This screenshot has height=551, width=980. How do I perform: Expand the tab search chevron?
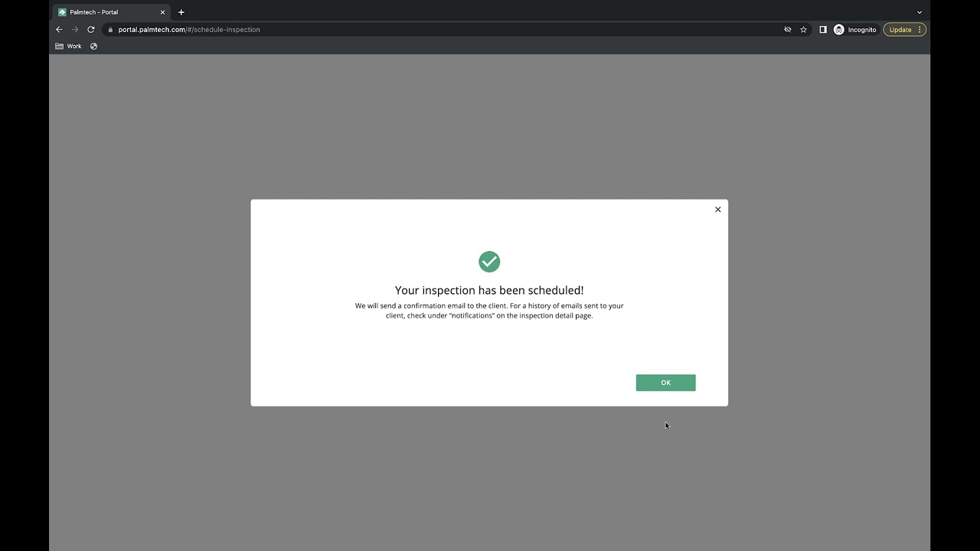pyautogui.click(x=920, y=12)
